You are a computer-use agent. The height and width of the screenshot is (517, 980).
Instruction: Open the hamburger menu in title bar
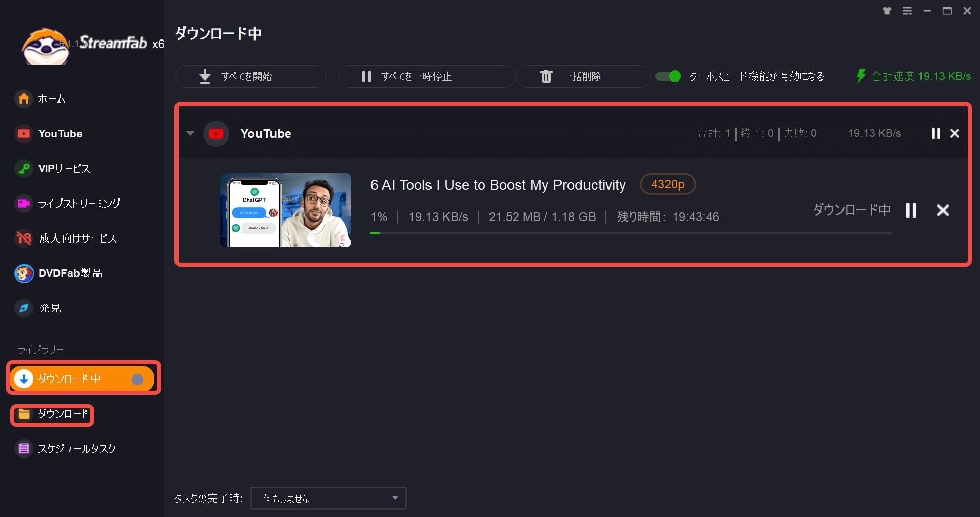click(907, 11)
